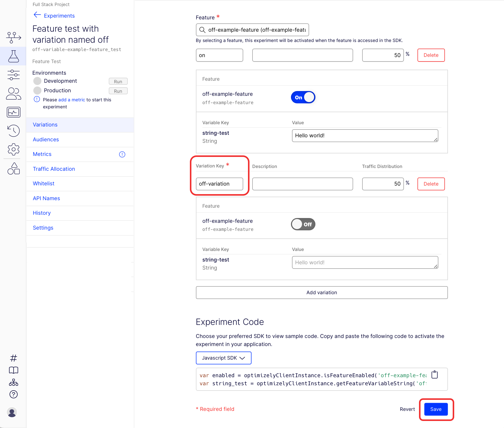Open the Feature selector off-example-feature field
Viewport: 504px width, 428px height.
[x=252, y=30]
